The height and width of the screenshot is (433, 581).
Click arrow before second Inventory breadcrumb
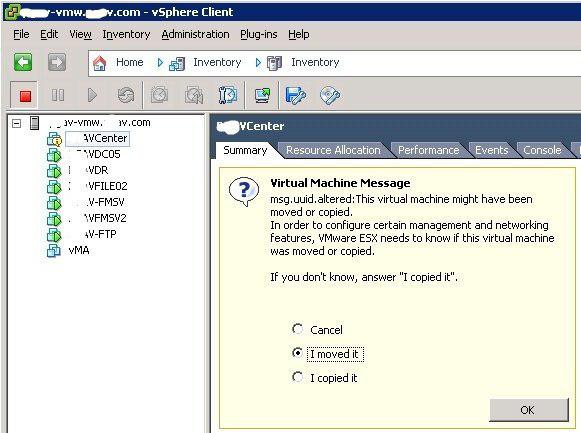click(258, 63)
